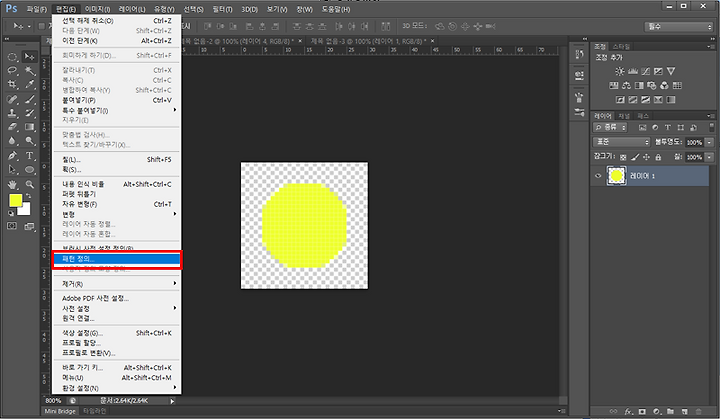Choose 패턴 정의 from Edit menu
This screenshot has width=720, height=419.
pos(117,259)
